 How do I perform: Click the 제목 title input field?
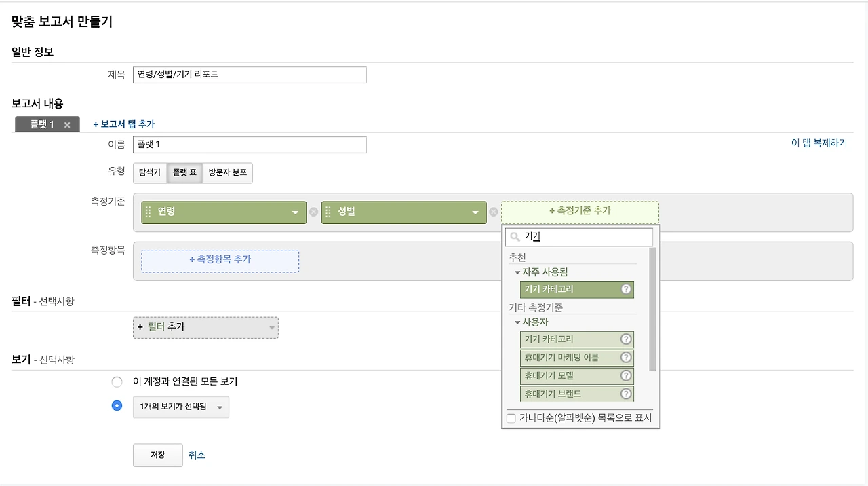(x=250, y=75)
